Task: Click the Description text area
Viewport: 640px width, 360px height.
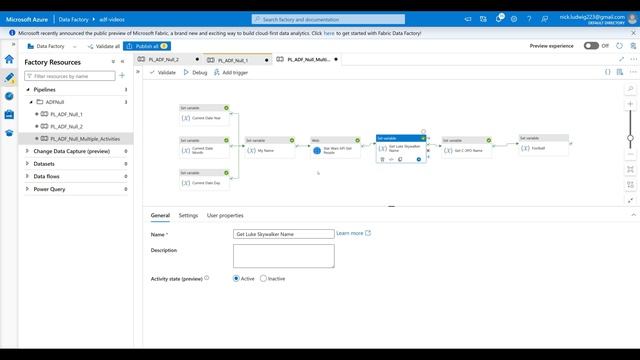Action: click(x=284, y=256)
